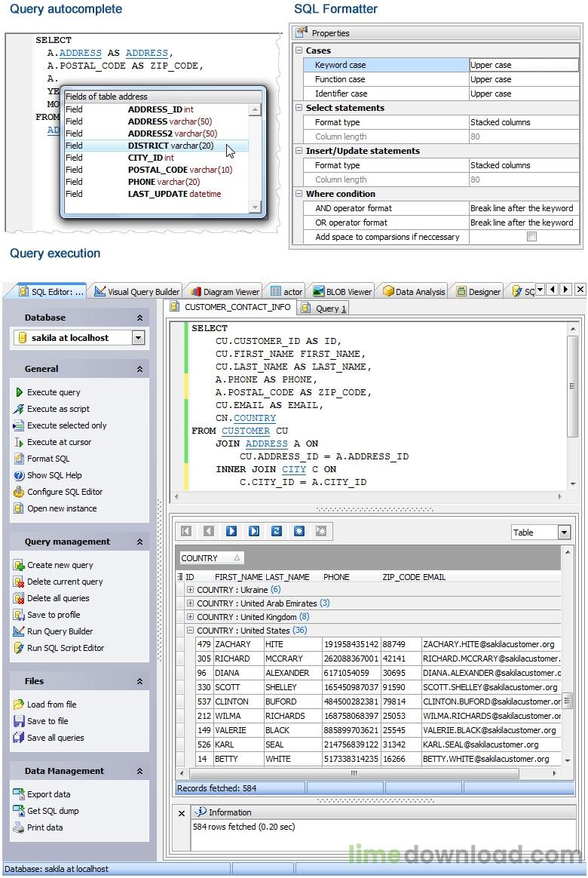Collapse the Data Management panel
Screen dimensions: 588x878
[139, 772]
